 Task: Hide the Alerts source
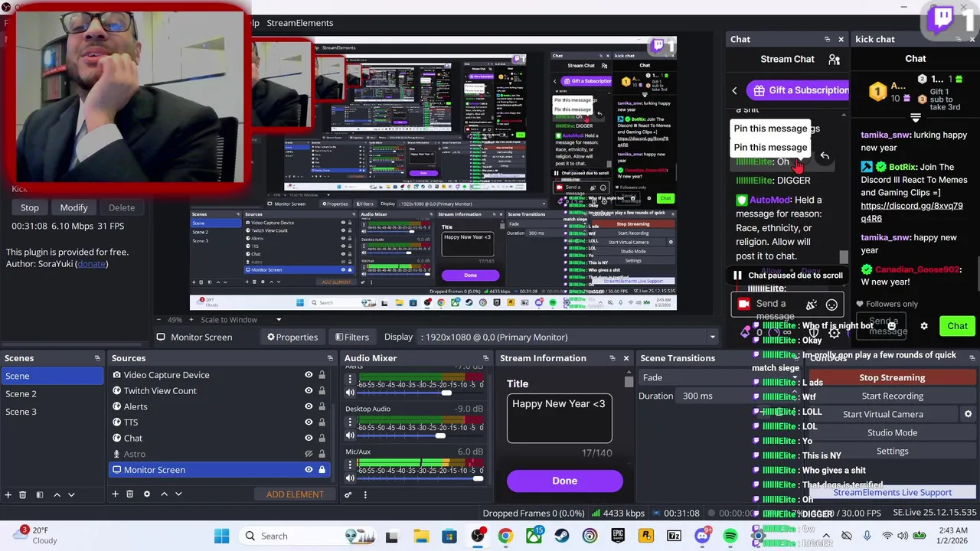[309, 406]
